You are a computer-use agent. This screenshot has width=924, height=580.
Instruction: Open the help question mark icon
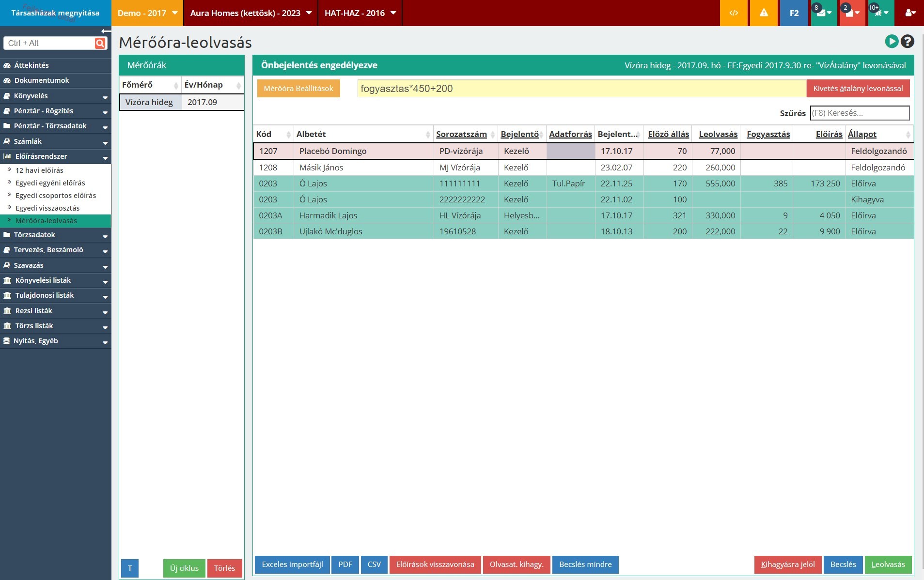(x=908, y=42)
